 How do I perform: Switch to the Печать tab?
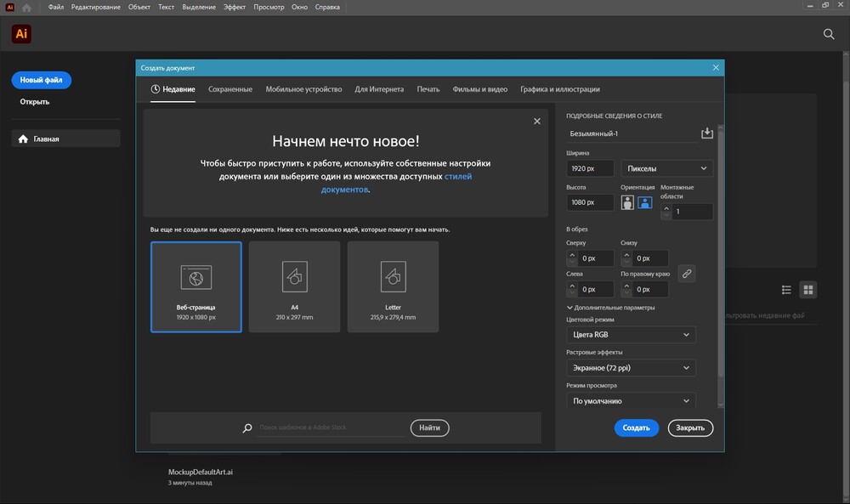point(428,89)
